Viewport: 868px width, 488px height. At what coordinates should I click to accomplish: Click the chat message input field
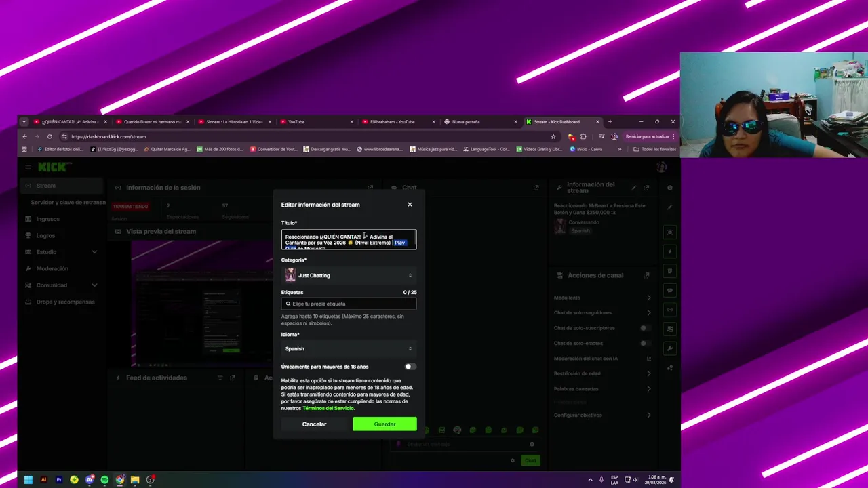click(x=464, y=444)
